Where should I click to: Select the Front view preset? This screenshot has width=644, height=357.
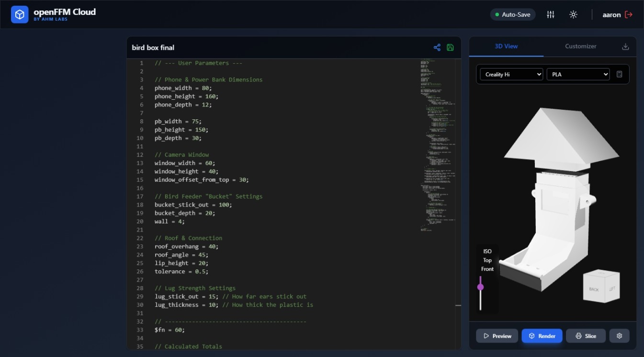click(x=488, y=269)
